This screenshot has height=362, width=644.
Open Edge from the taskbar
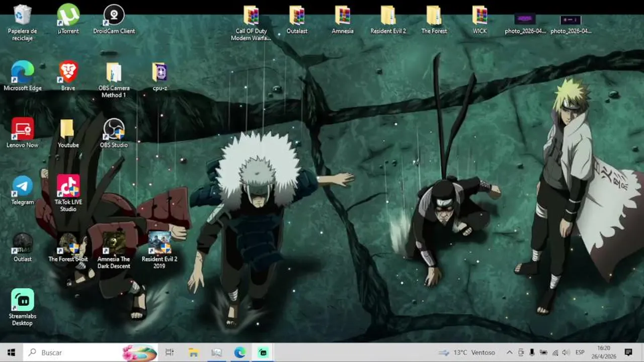(239, 352)
